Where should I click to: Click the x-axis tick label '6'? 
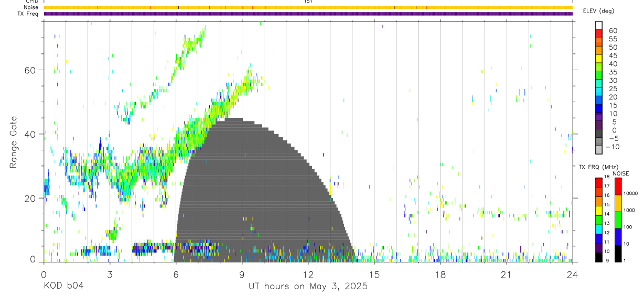[176, 275]
